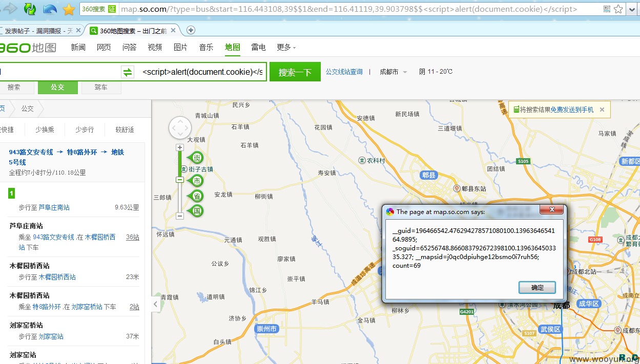
Task: Open the 公交线站查询 link
Action: tap(344, 72)
